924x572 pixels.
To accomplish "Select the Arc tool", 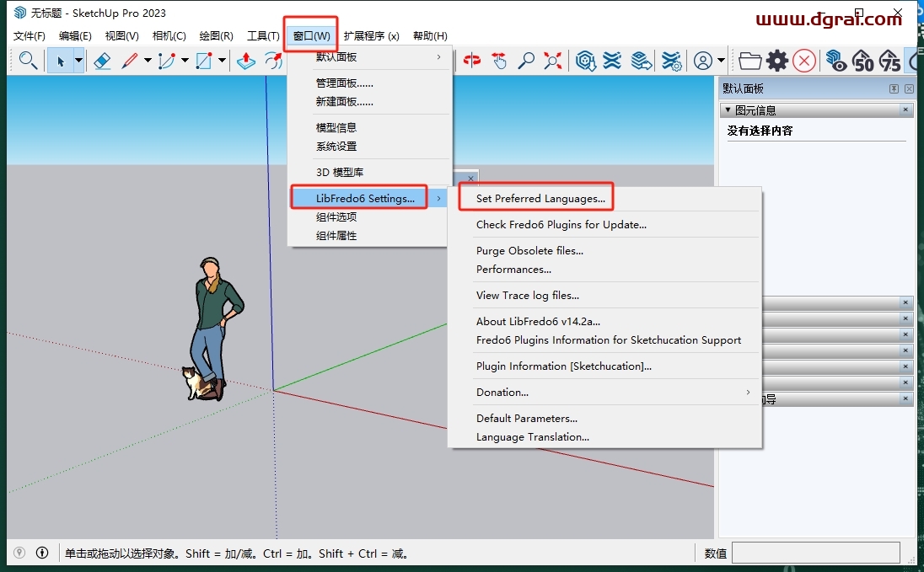I will pyautogui.click(x=167, y=61).
